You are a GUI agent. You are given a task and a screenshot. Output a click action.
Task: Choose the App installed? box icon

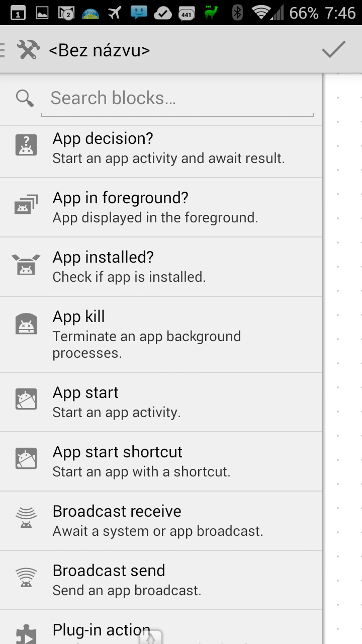26,264
